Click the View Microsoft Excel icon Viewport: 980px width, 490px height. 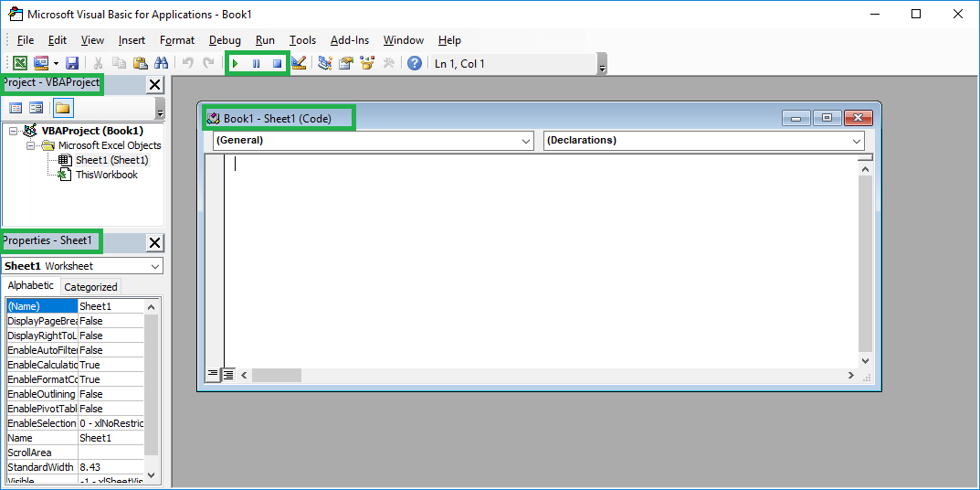[19, 63]
